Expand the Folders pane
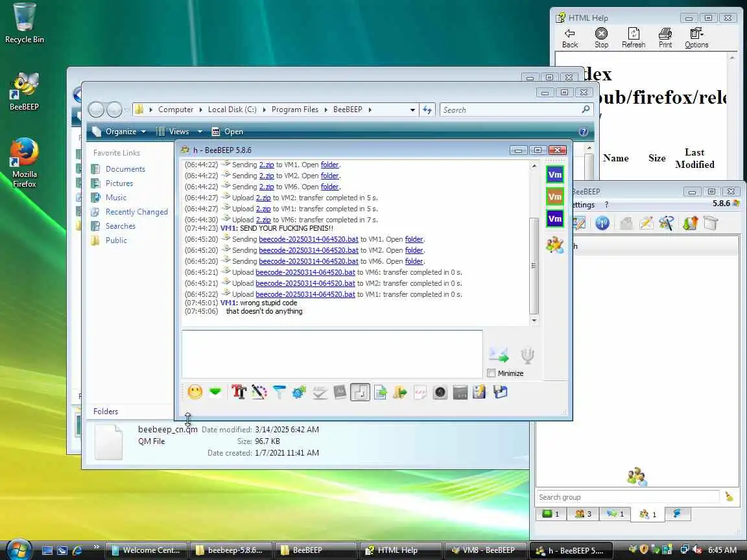Screen dimensions: 747x560 click(106, 412)
